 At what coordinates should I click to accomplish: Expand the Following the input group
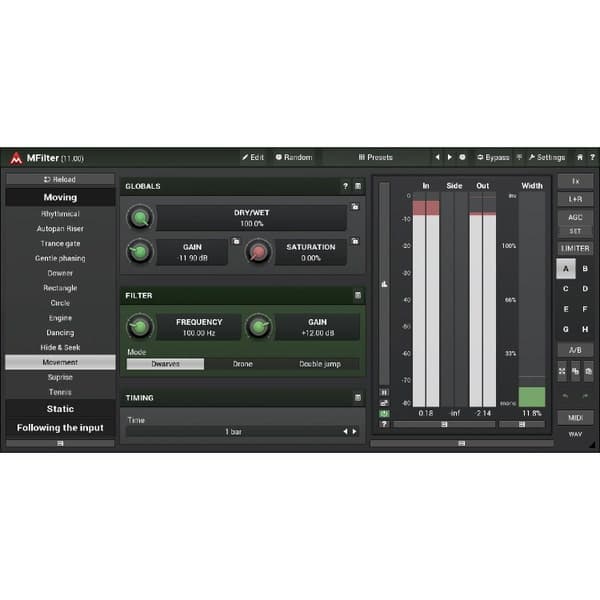59,428
